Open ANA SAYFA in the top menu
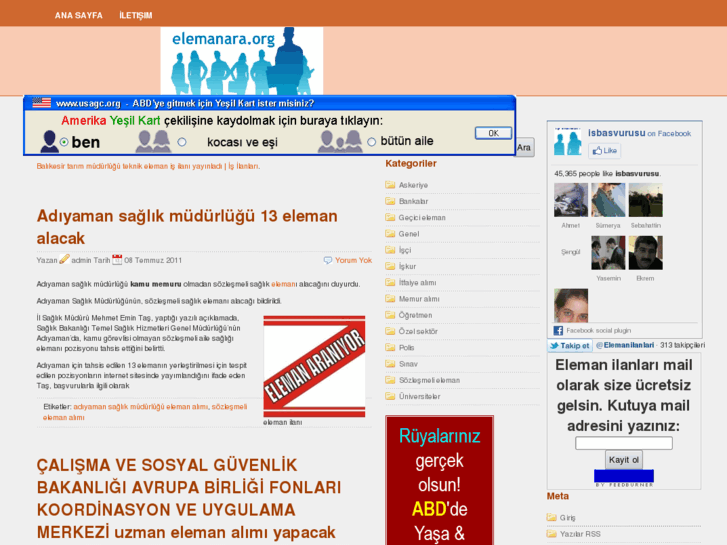 tap(78, 15)
